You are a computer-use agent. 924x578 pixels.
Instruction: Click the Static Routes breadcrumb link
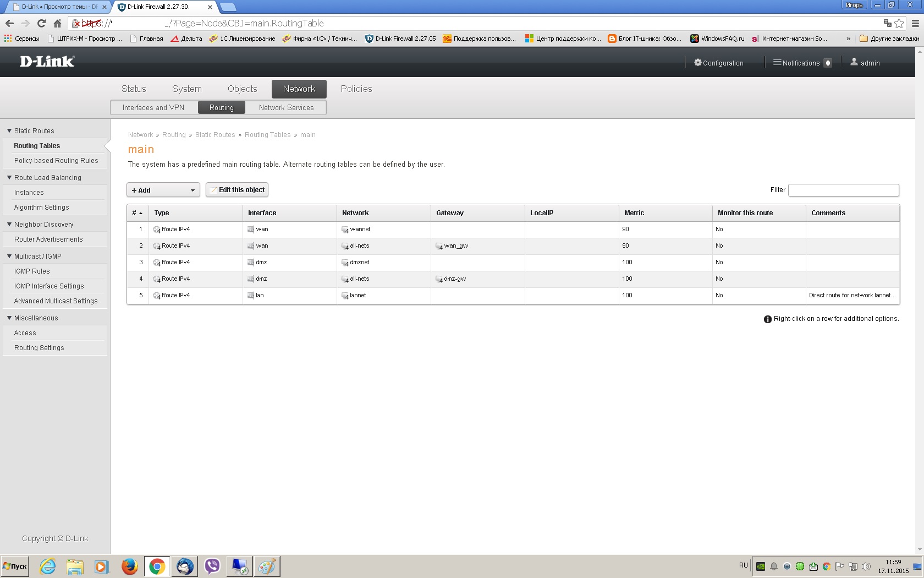[215, 135]
